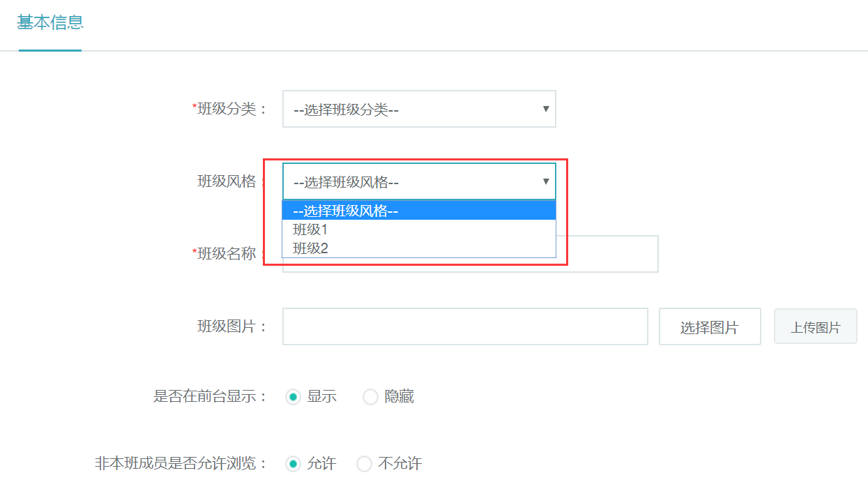Choose the highlighted --选择班级风格-- option
Screen dimensions: 868x489
(349, 210)
